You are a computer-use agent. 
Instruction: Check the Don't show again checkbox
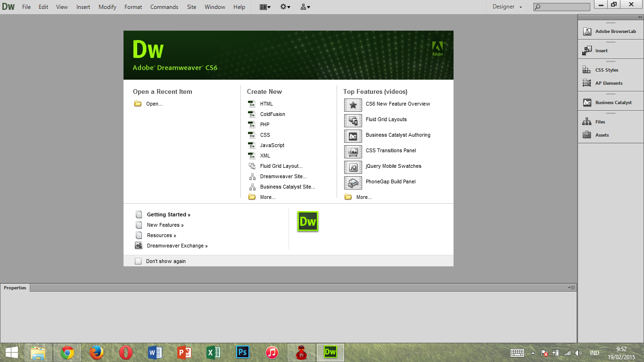tap(138, 261)
